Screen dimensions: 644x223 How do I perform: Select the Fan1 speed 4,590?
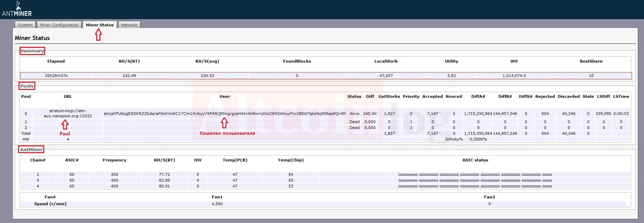217,204
